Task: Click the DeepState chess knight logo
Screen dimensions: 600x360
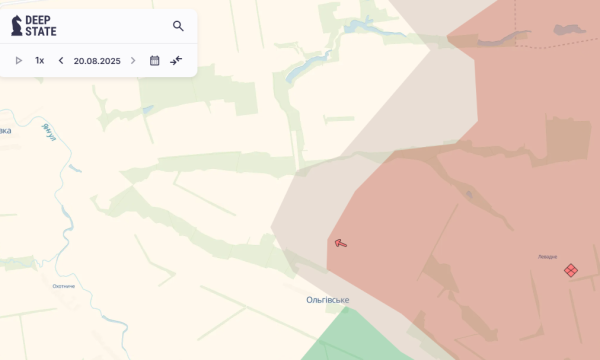Action: click(16, 26)
